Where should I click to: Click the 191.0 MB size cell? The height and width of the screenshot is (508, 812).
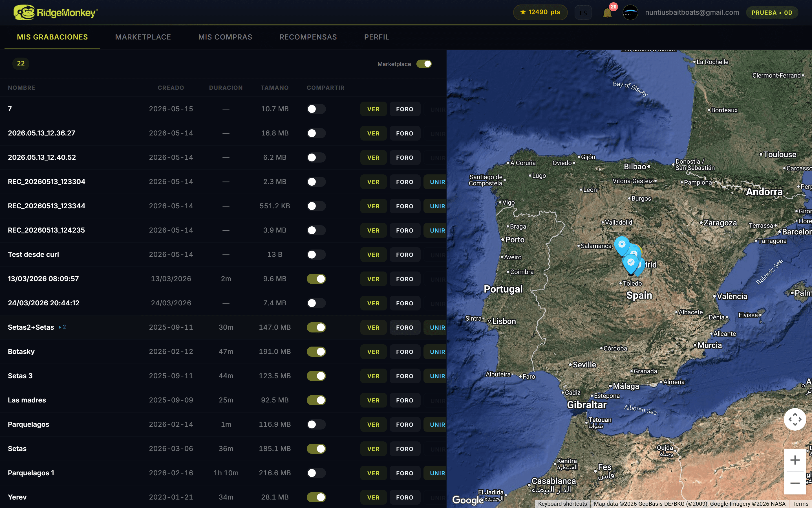(x=274, y=351)
